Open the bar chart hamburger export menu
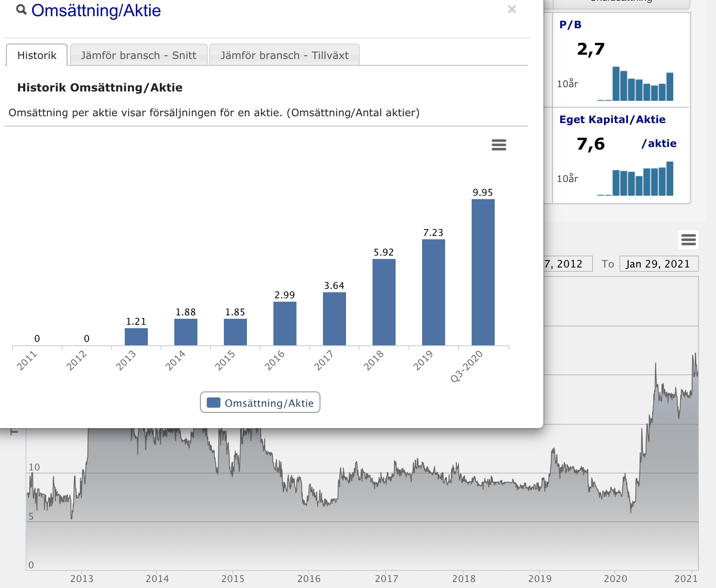Screen dimensions: 716x588 pyautogui.click(x=499, y=145)
